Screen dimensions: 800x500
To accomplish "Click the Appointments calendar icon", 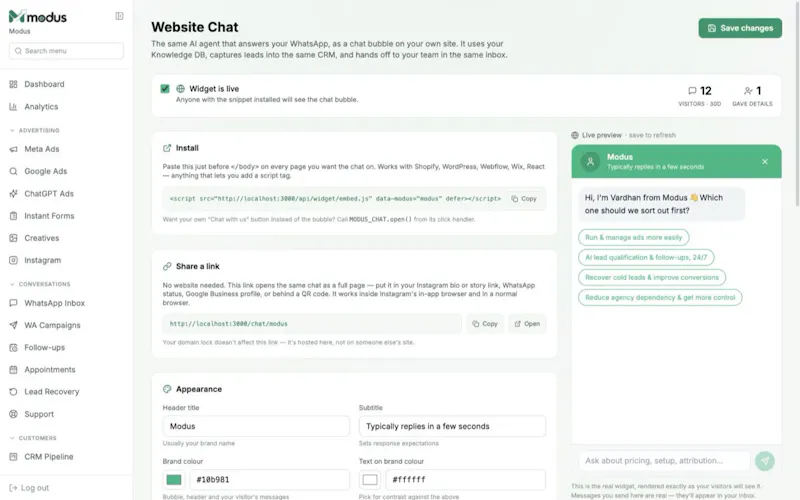I will [13, 370].
